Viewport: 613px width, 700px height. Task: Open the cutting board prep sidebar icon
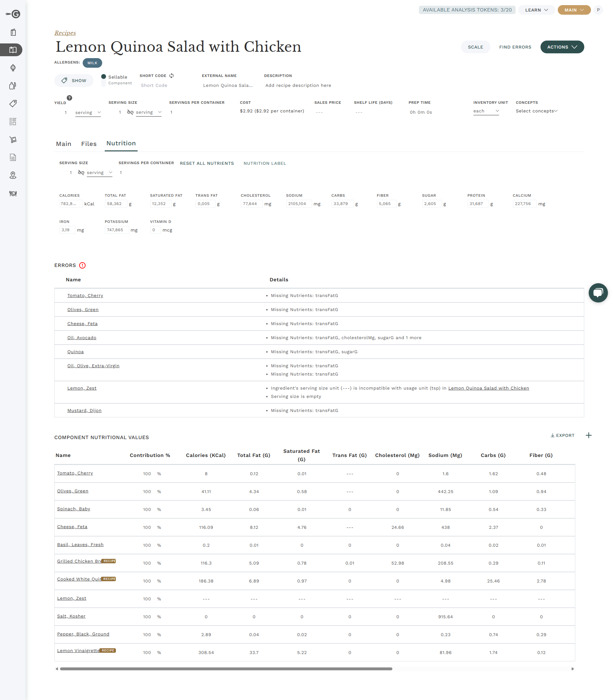13,86
